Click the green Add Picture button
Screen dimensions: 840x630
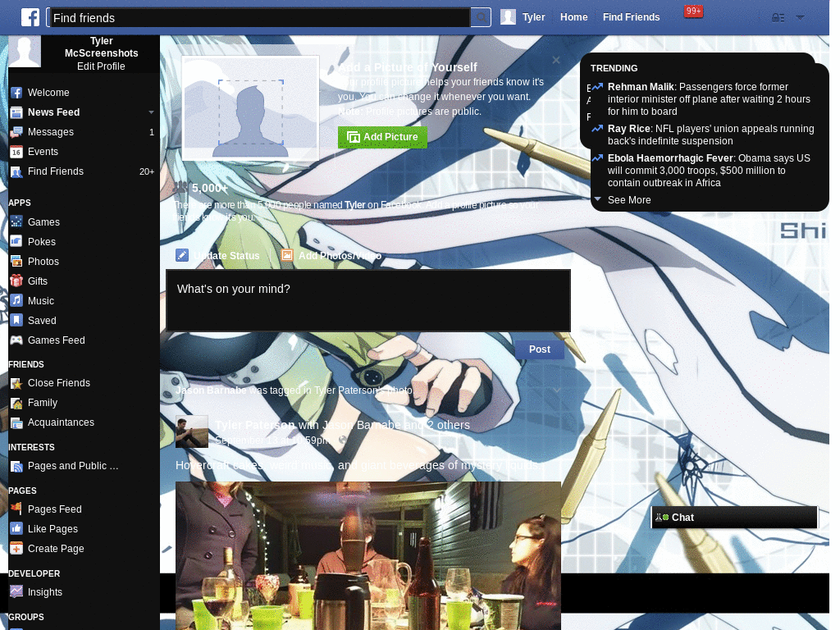click(382, 137)
